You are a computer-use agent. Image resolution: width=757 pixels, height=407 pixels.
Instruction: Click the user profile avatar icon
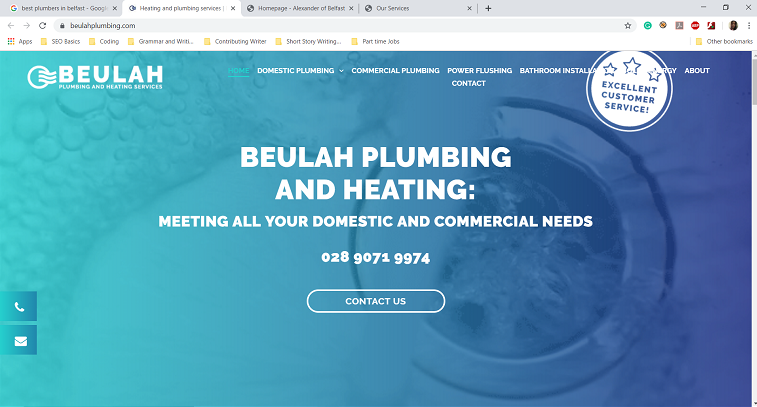pyautogui.click(x=733, y=26)
